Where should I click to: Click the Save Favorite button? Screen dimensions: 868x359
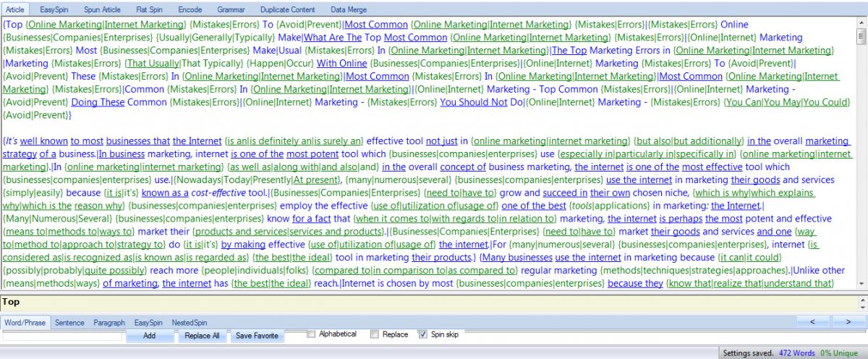click(257, 336)
